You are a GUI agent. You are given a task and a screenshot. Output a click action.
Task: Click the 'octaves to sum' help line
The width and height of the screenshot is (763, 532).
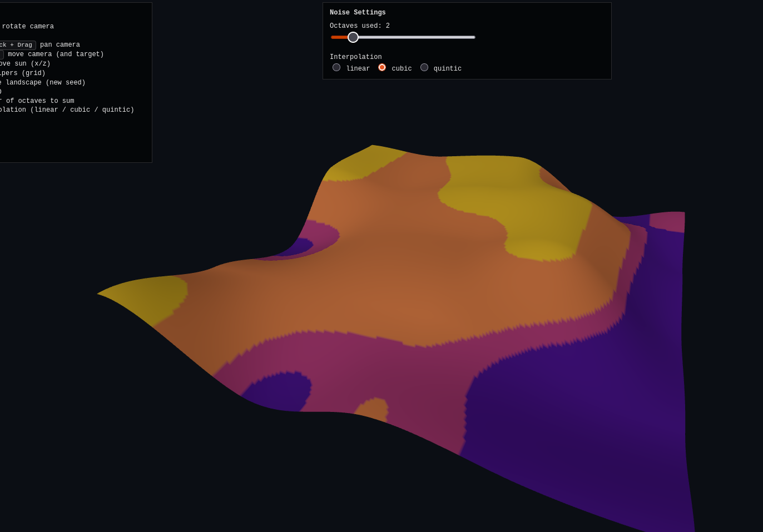[x=39, y=101]
